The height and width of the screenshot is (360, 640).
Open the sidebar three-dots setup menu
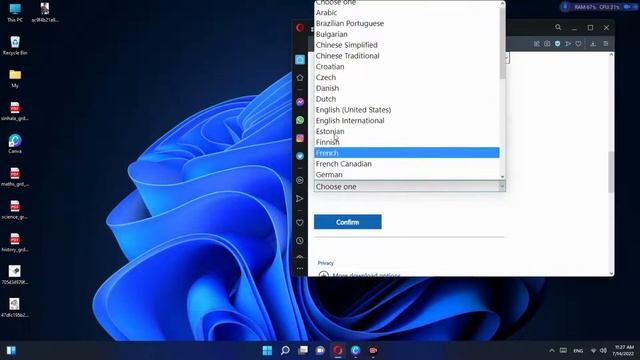point(300,269)
